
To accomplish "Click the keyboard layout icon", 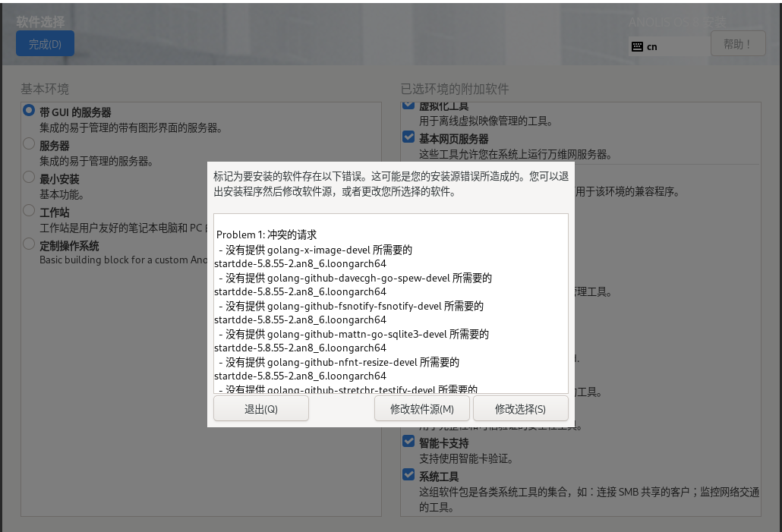I will [x=637, y=46].
